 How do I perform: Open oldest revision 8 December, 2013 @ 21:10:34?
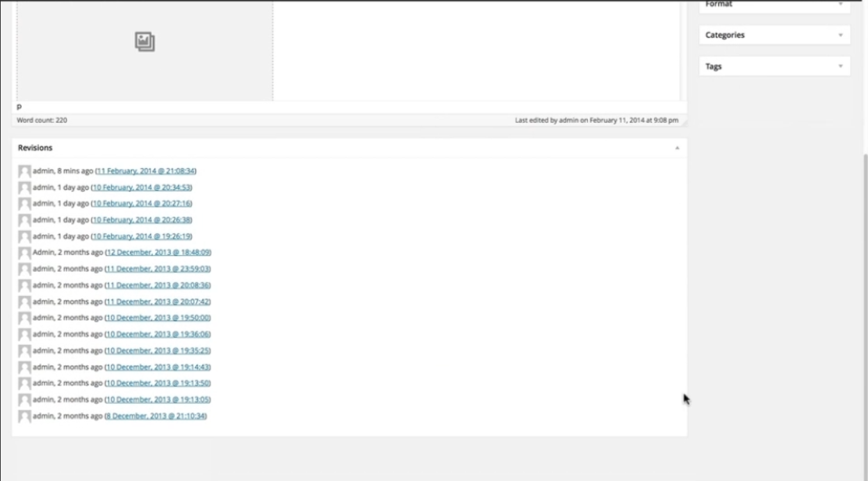156,416
